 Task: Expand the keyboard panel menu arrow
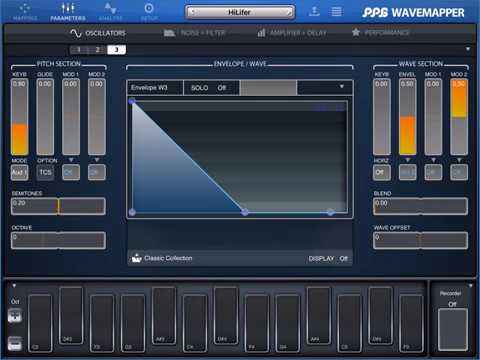[14, 286]
